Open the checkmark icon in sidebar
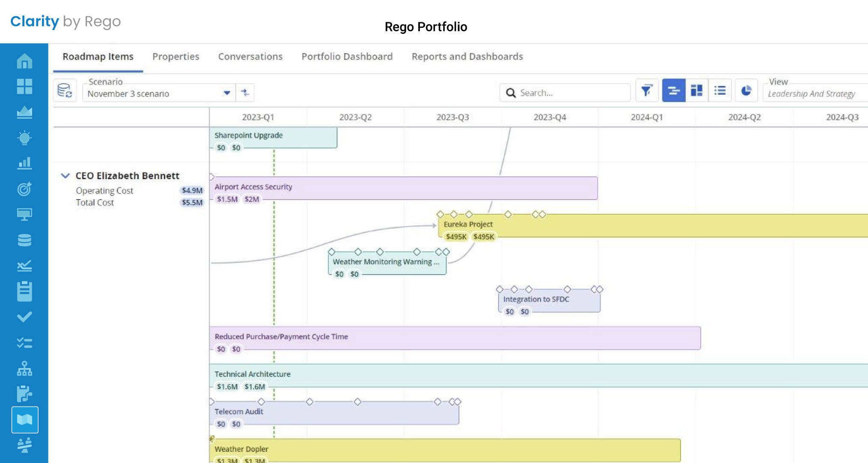The width and height of the screenshot is (868, 463). (x=24, y=317)
